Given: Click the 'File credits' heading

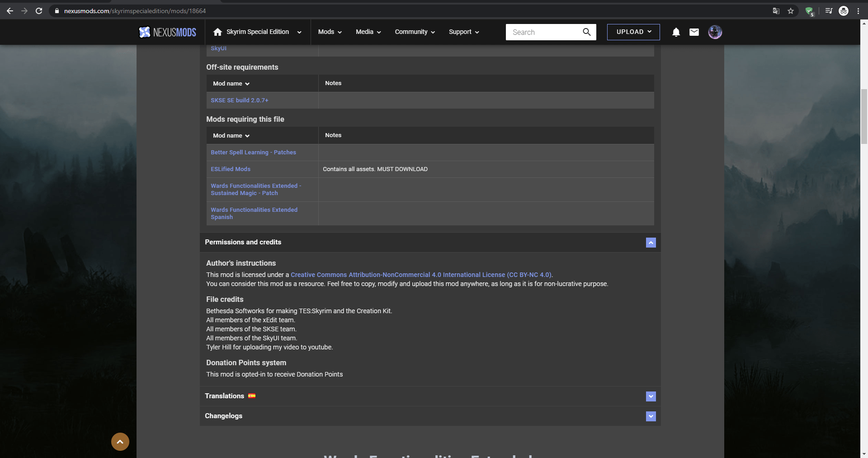Looking at the screenshot, I should 225,300.
